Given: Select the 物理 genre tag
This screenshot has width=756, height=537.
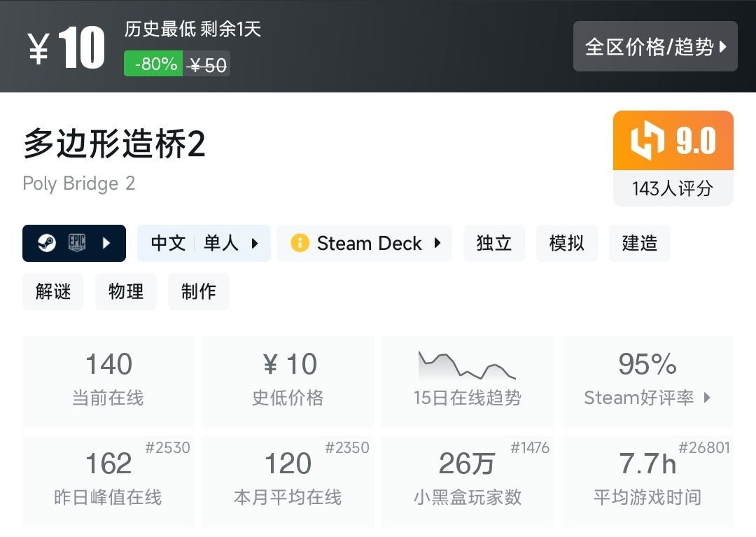Looking at the screenshot, I should (126, 291).
